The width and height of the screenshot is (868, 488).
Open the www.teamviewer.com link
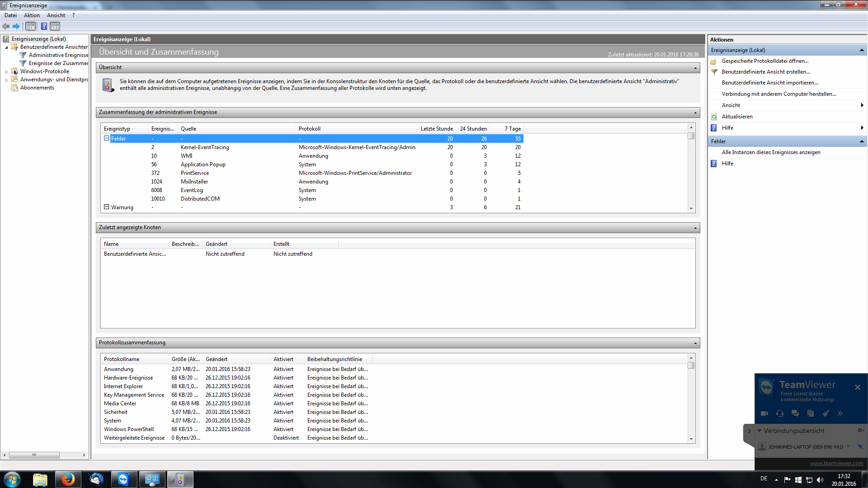pyautogui.click(x=836, y=463)
